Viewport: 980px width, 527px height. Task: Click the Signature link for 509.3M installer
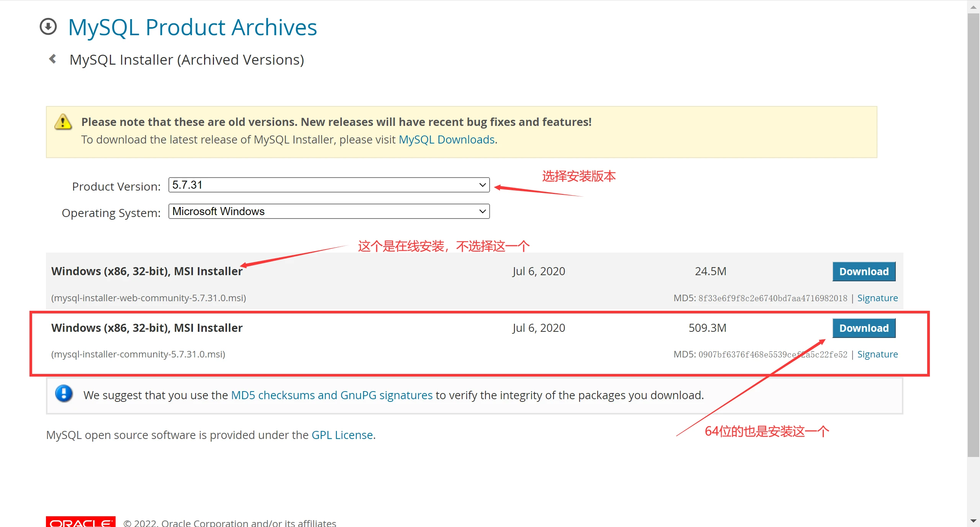(878, 354)
